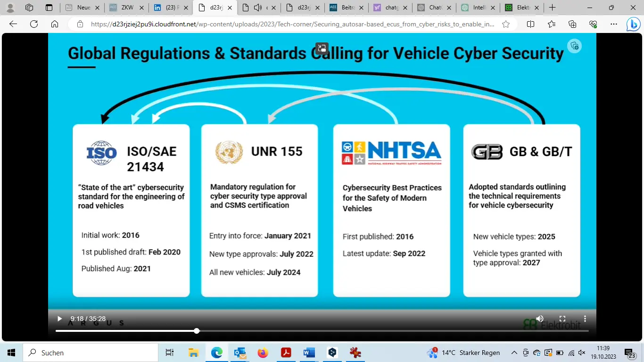This screenshot has height=362, width=644.
Task: Go back to previous page
Action: (x=13, y=24)
